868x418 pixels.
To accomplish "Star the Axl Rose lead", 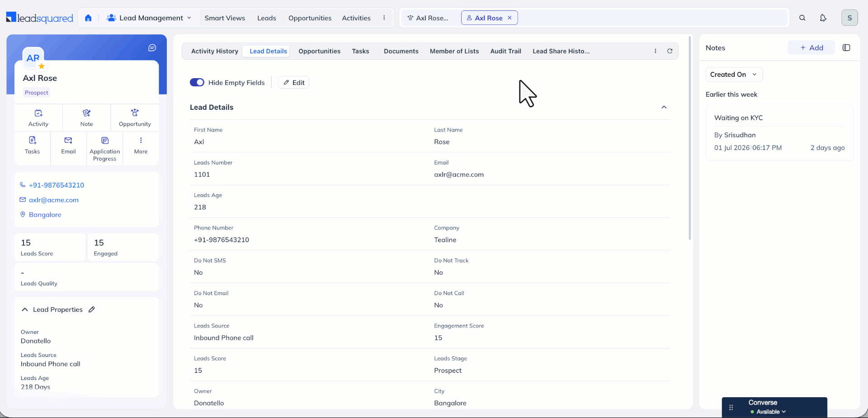I will click(x=42, y=66).
